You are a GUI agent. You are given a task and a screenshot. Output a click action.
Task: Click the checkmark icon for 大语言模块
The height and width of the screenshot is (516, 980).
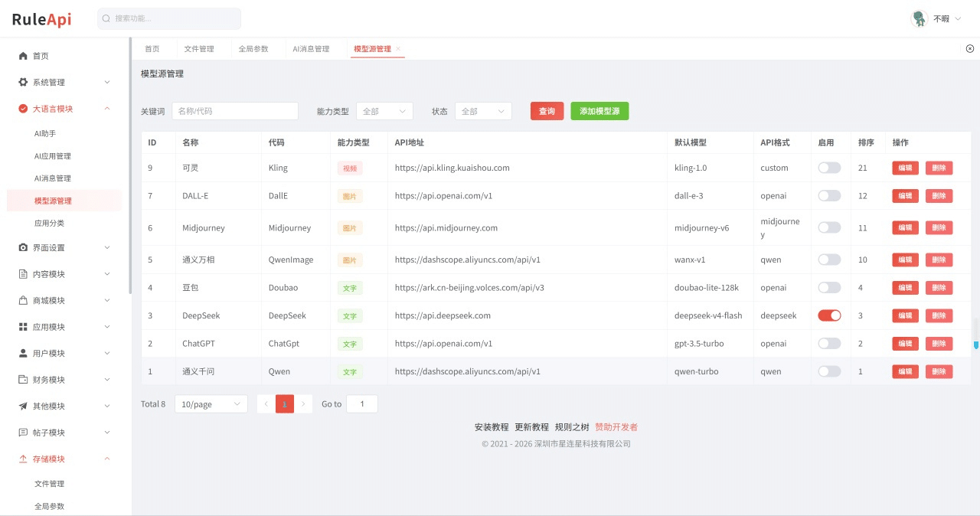pyautogui.click(x=23, y=109)
